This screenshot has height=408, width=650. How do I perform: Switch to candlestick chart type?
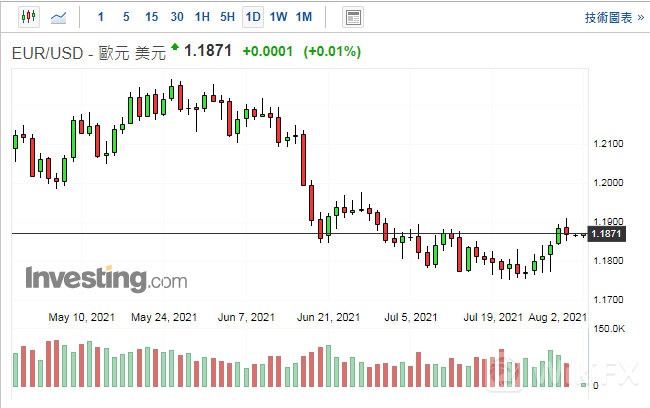click(x=28, y=17)
